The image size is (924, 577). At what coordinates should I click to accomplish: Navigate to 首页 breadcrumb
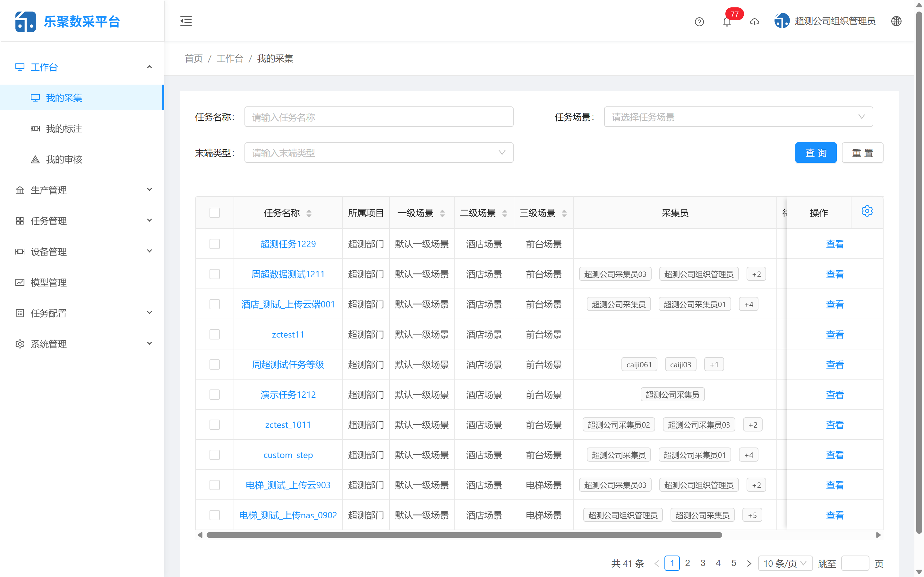[193, 58]
